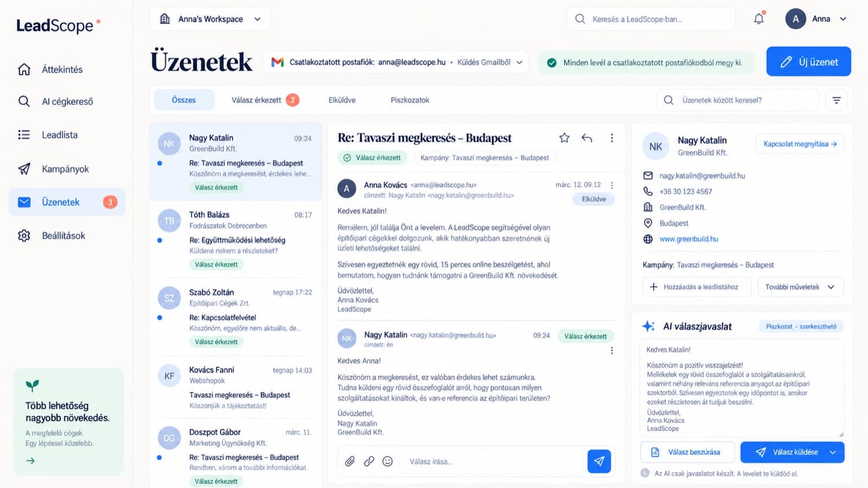Open the Elküldve tab
Viewport: 868px width, 488px height.
click(x=342, y=100)
